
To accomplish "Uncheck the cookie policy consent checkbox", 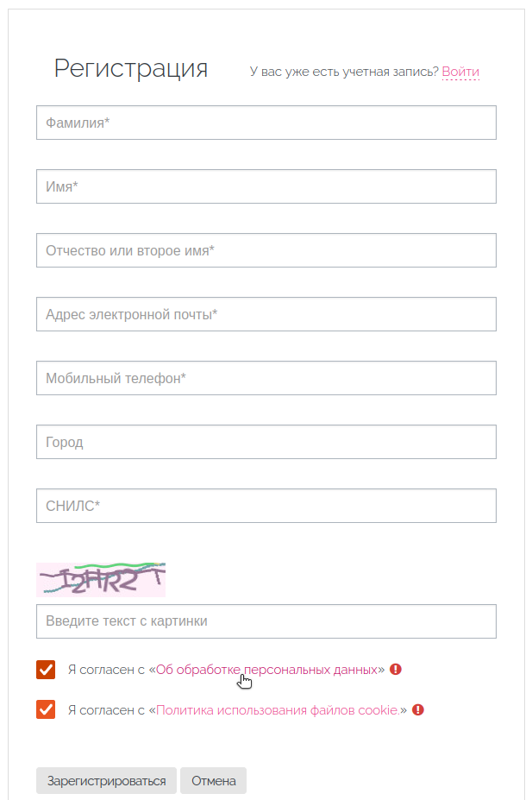I will 46,709.
